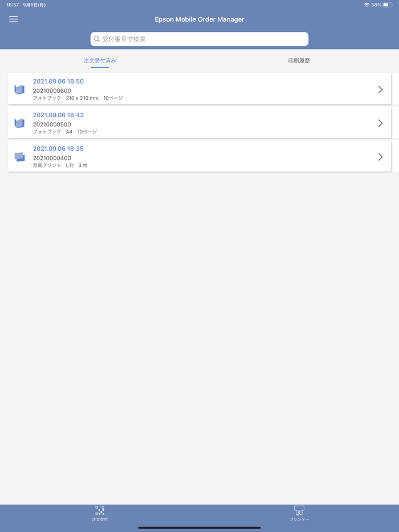Tap the Epson Mobile Order Manager title

(x=199, y=19)
